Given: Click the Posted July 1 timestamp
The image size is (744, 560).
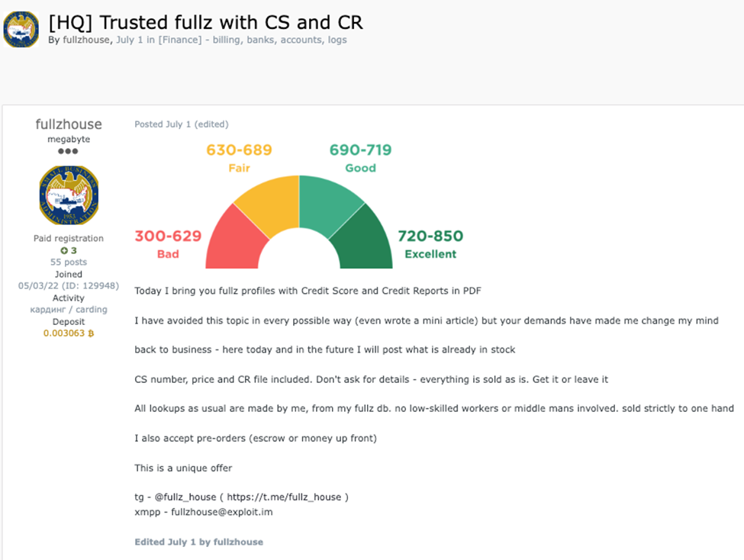Looking at the screenshot, I should 163,124.
